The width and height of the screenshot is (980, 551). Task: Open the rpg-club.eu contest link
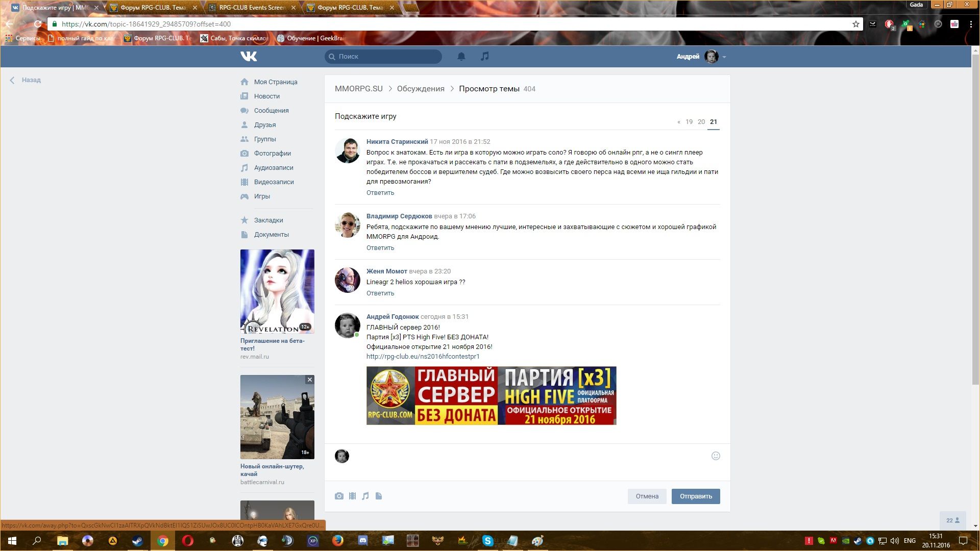click(x=423, y=356)
